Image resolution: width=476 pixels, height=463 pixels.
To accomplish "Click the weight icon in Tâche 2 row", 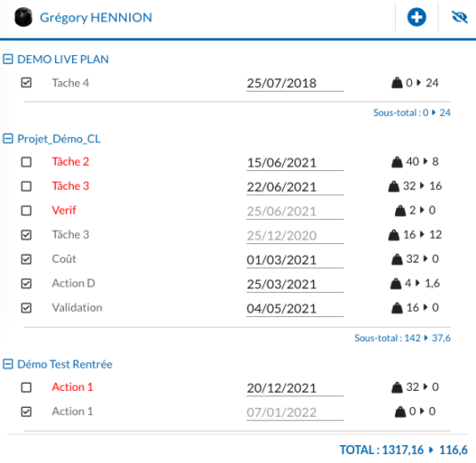I will [x=397, y=162].
